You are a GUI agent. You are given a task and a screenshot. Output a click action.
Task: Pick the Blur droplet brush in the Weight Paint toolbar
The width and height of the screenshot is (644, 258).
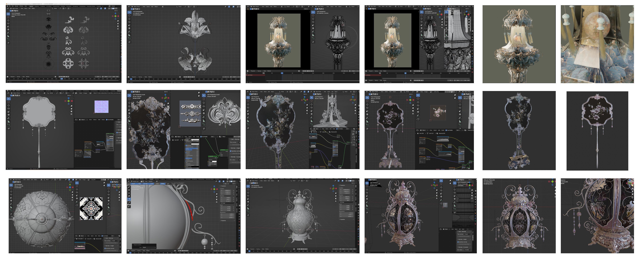pyautogui.click(x=129, y=190)
